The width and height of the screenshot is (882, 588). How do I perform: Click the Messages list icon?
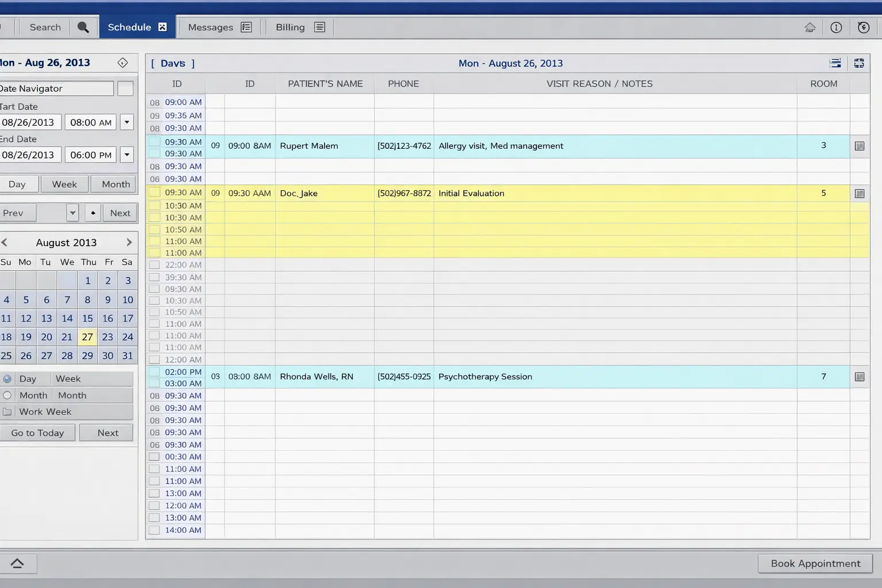[x=246, y=27]
